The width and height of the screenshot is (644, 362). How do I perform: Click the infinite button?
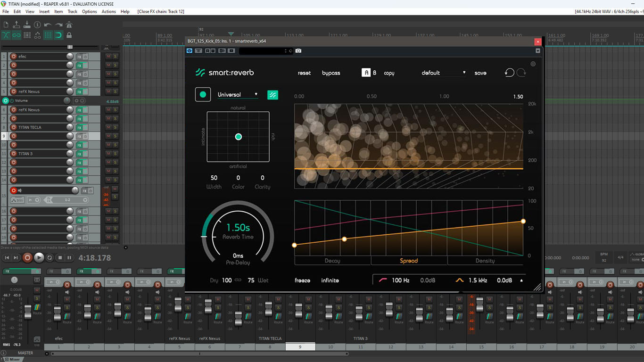pyautogui.click(x=330, y=280)
